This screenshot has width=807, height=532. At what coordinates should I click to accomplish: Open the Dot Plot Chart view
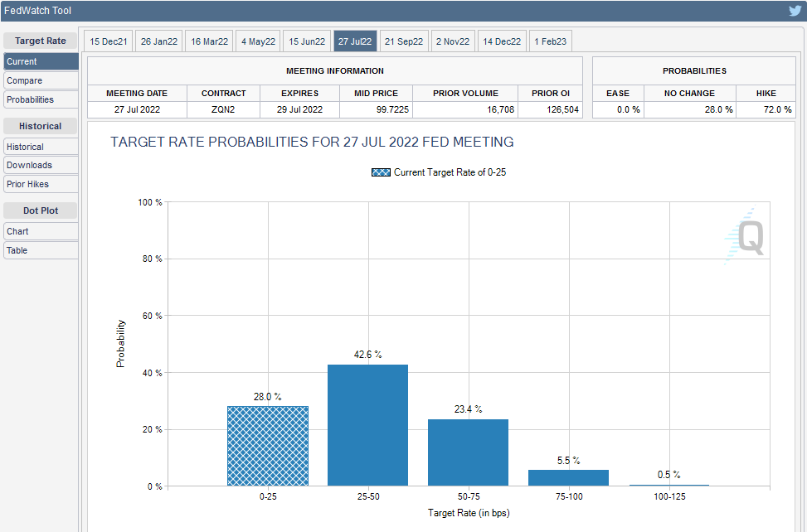41,231
